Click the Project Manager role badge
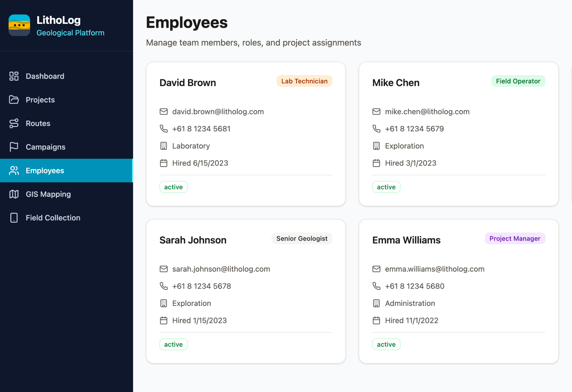The image size is (572, 392). click(515, 239)
